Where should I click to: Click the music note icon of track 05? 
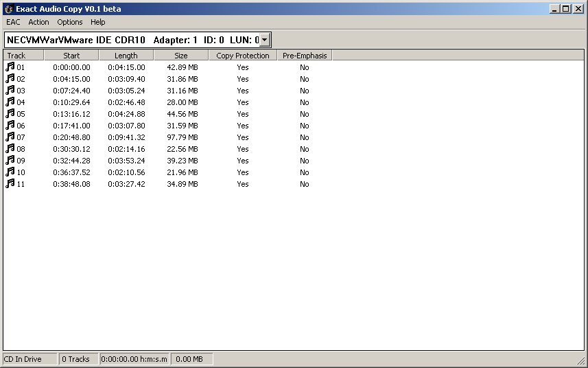(10, 113)
